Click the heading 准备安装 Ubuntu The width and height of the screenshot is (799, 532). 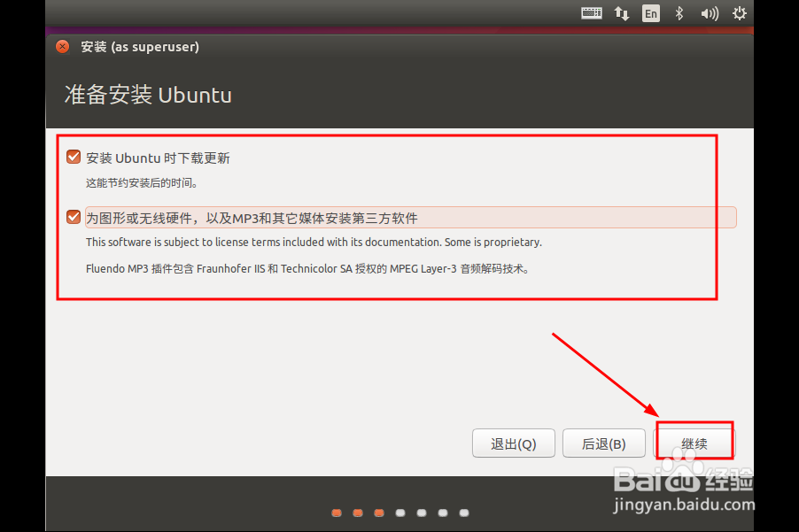[x=148, y=96]
